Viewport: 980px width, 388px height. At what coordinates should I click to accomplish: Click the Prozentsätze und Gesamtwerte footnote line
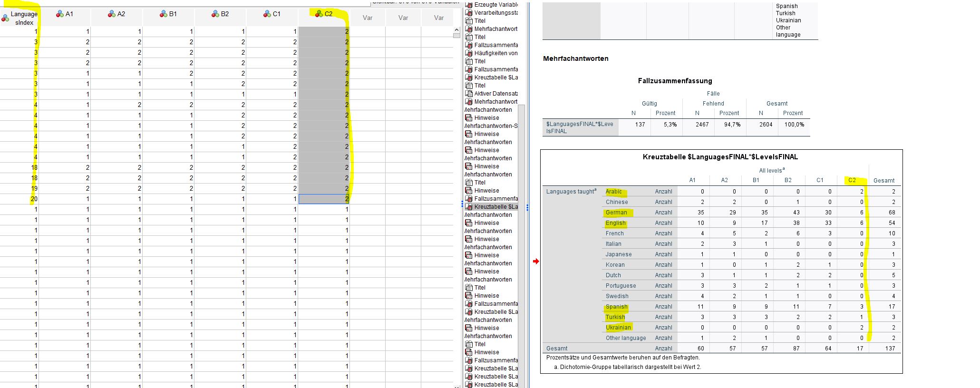pyautogui.click(x=623, y=358)
